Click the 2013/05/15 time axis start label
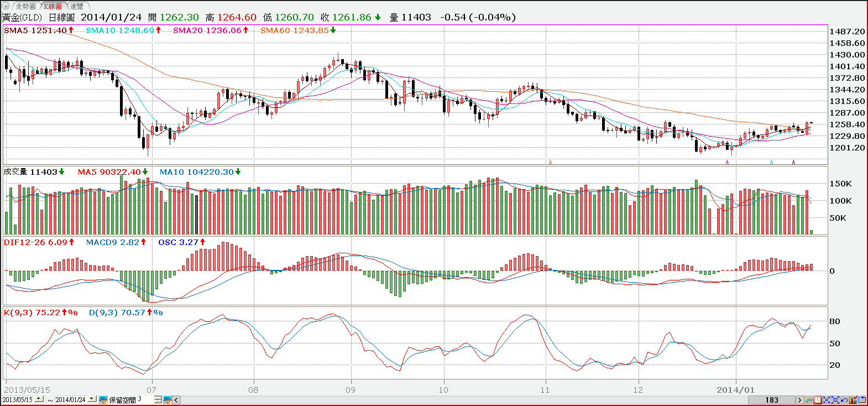 click(x=27, y=390)
